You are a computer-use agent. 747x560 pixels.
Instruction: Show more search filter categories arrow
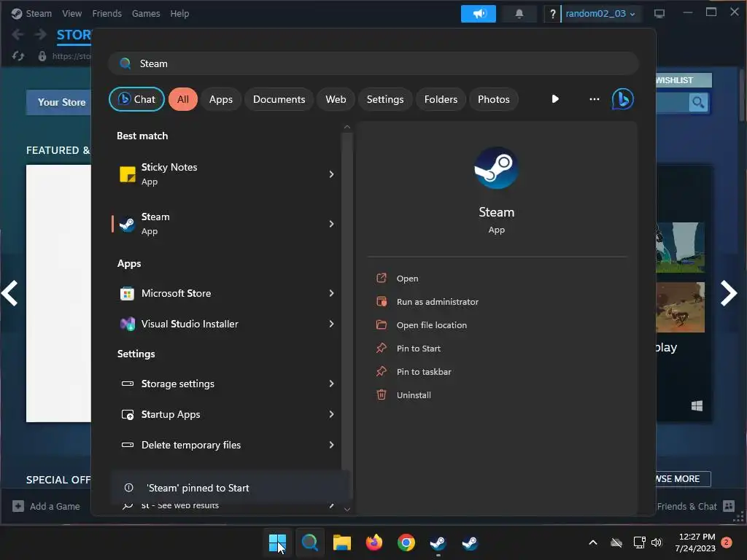coord(555,99)
